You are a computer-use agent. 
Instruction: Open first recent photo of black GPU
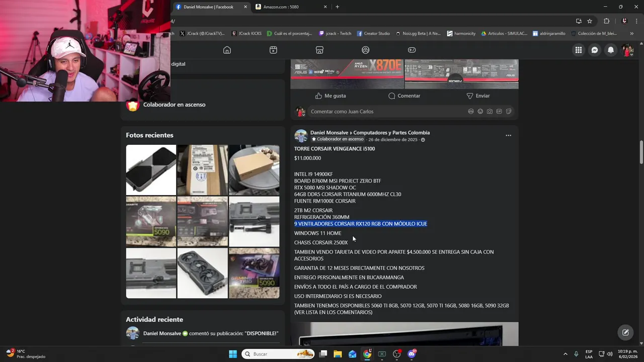(x=151, y=170)
